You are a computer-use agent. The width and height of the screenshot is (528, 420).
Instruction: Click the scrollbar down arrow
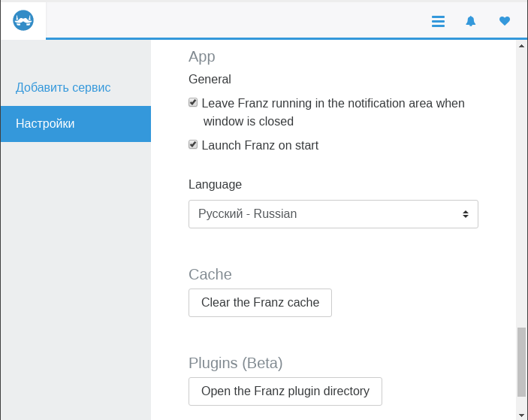pos(521,415)
